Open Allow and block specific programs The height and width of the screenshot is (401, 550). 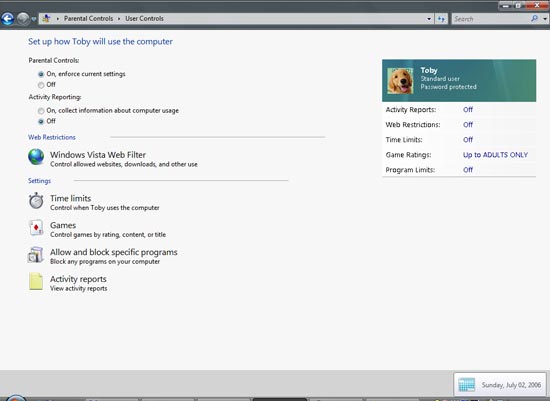pos(114,252)
